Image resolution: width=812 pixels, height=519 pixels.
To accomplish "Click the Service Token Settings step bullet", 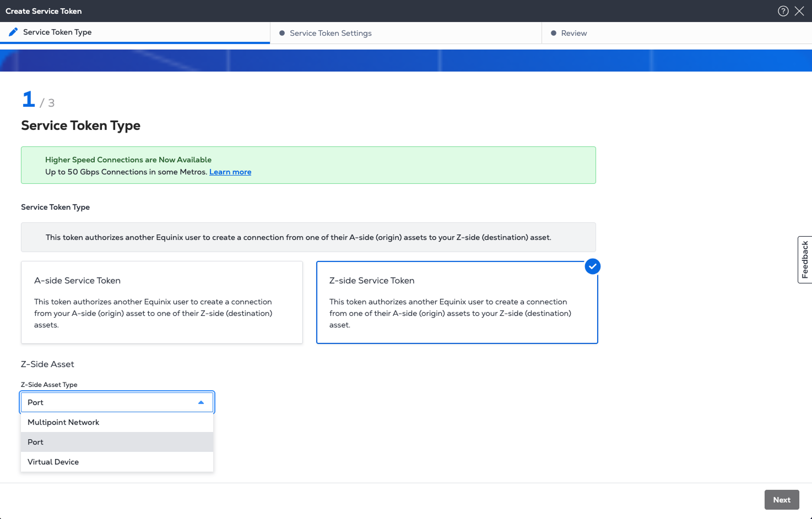I will [282, 33].
